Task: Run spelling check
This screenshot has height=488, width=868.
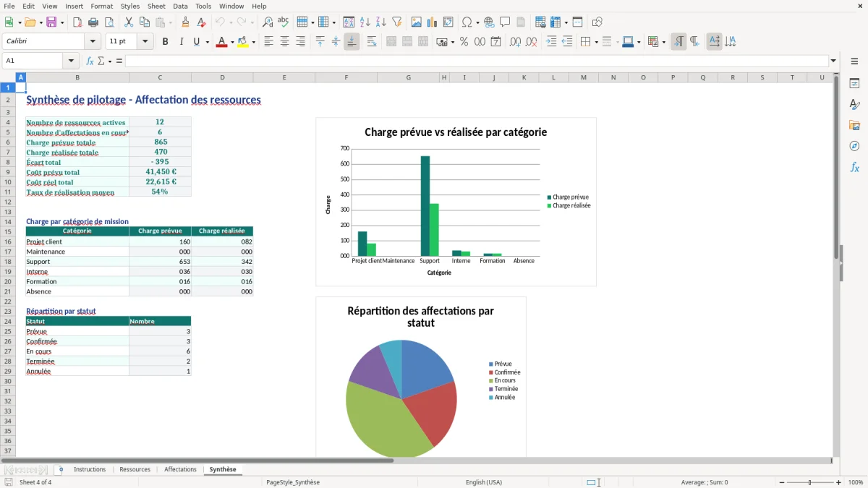Action: pyautogui.click(x=284, y=22)
